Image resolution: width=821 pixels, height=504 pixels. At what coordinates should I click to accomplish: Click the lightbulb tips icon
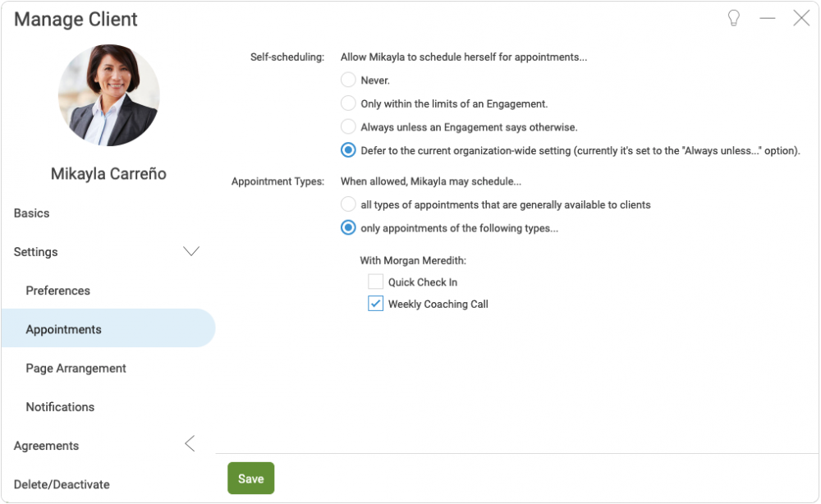tap(734, 18)
